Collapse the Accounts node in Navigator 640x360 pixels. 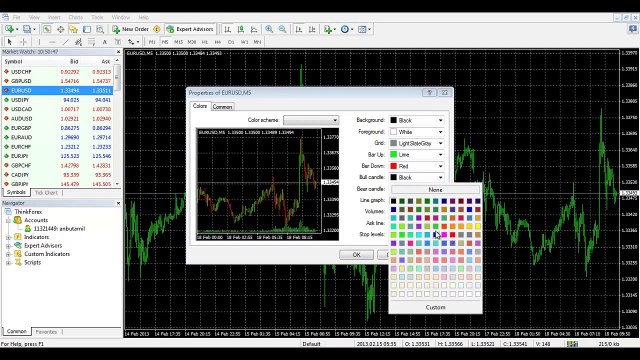[8, 220]
